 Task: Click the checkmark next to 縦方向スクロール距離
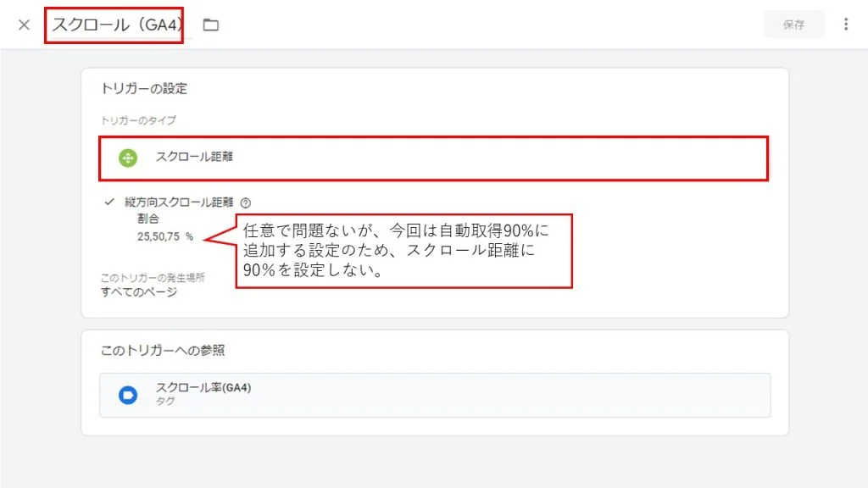point(109,202)
